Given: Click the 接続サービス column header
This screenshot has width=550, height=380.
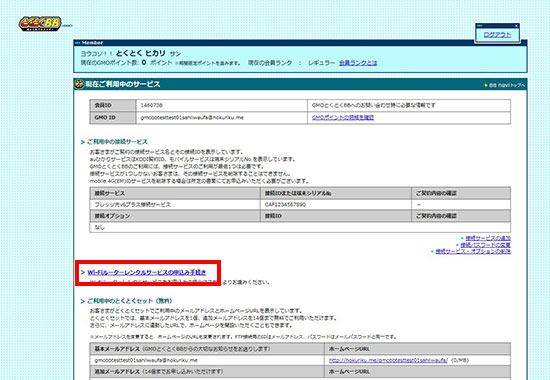Looking at the screenshot, I should tap(175, 193).
